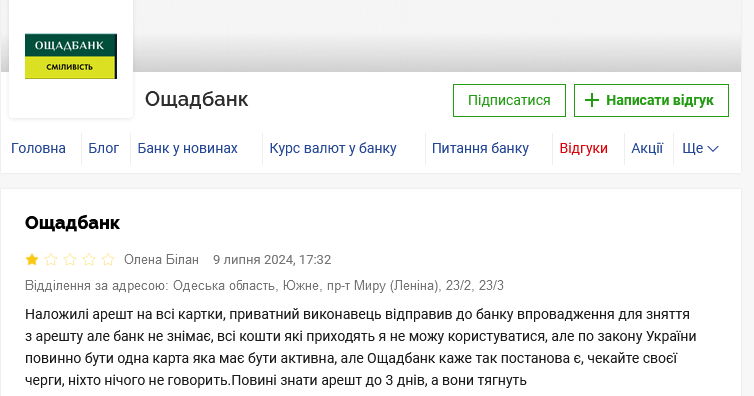The height and width of the screenshot is (396, 754).
Task: Click the date 9 липня 2024, 17:32
Action: point(272,260)
